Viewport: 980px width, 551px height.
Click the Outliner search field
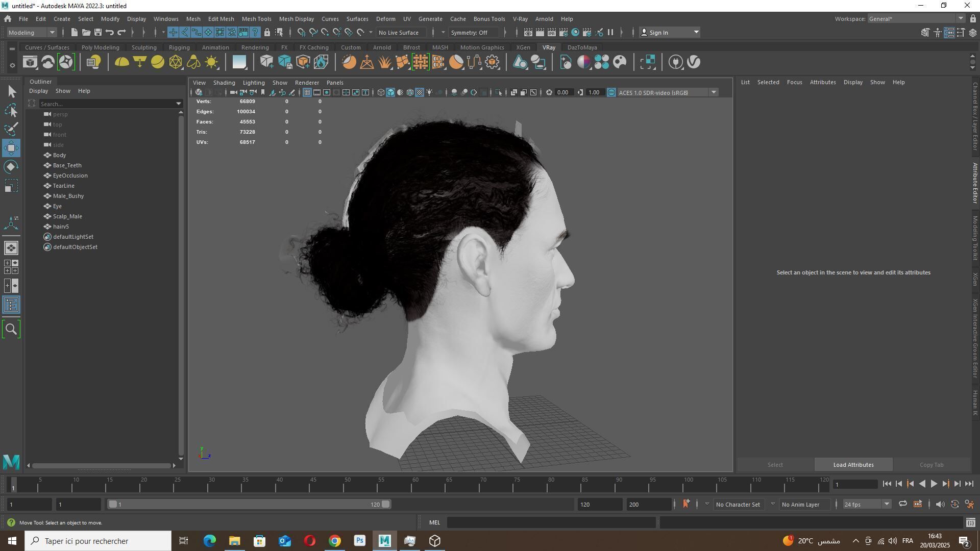(x=106, y=104)
